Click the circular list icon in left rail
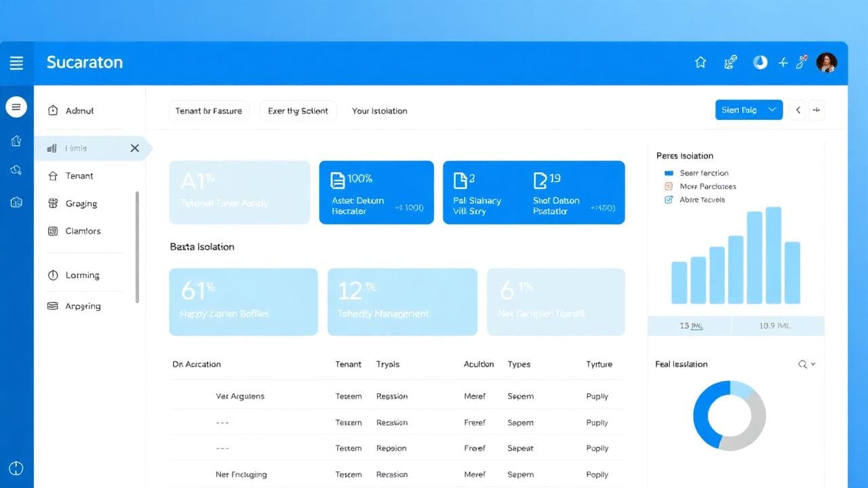Image resolution: width=868 pixels, height=488 pixels. click(16, 106)
